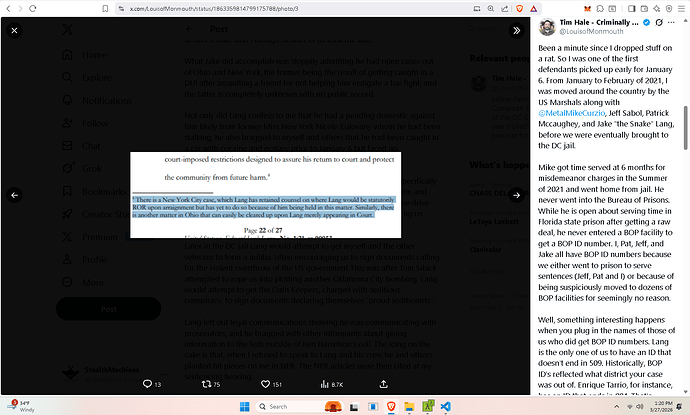
Task: Open the Brave hamburger main menu
Action: click(679, 6)
